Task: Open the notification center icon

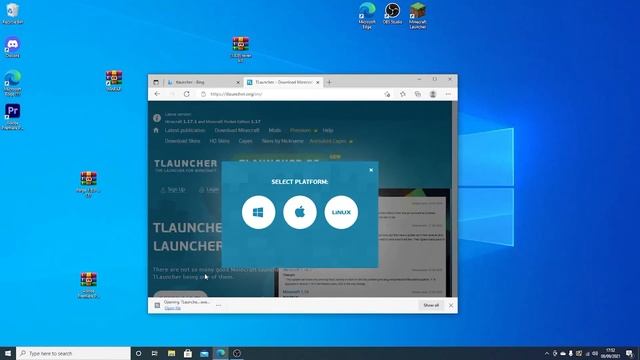Action: pos(629,353)
